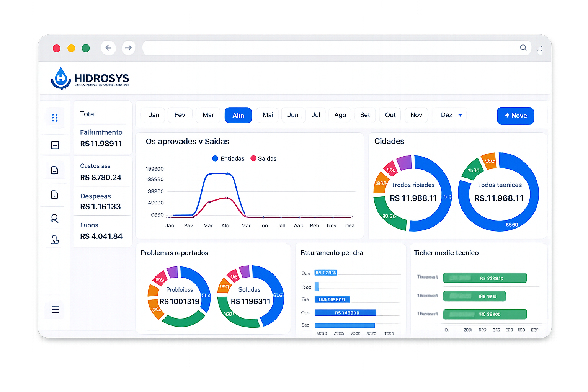The width and height of the screenshot is (588, 392).
Task: Go back with browser back arrow
Action: (x=108, y=48)
